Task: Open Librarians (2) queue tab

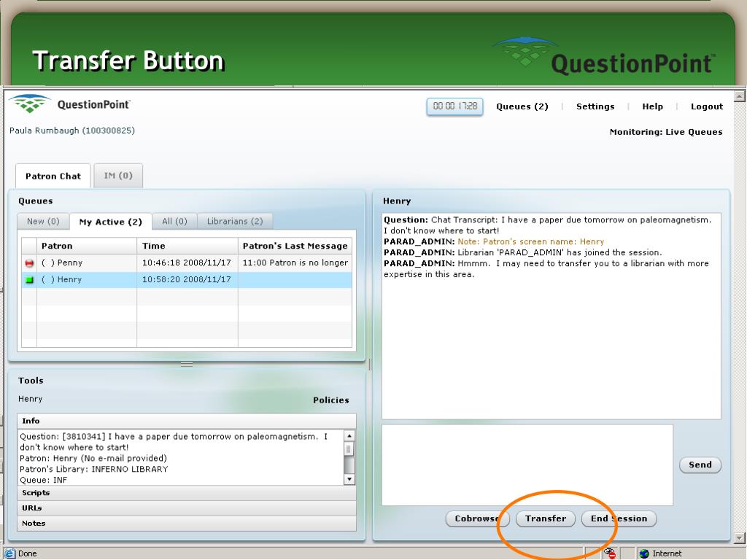Action: tap(235, 222)
